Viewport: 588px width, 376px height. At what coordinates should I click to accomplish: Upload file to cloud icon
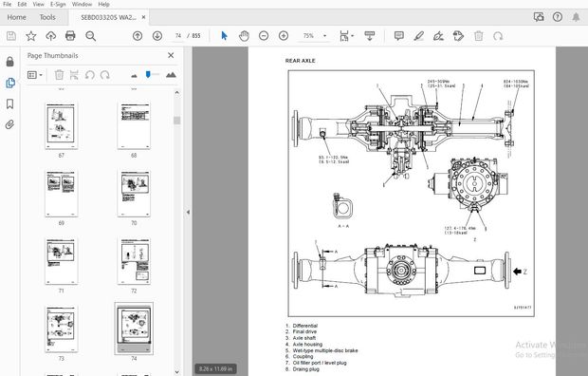pos(50,36)
